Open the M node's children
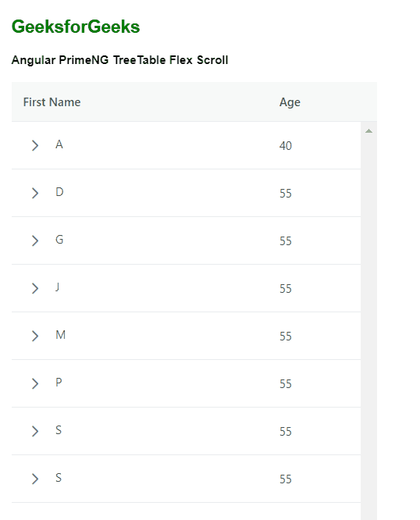Screen dimensions: 420x520 [x=35, y=336]
